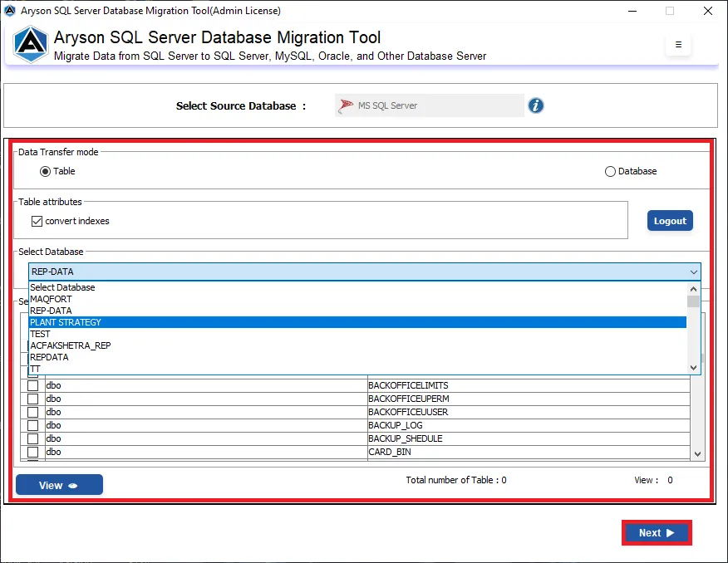The image size is (728, 563).
Task: Click the Aryson logo in the header
Action: [31, 45]
